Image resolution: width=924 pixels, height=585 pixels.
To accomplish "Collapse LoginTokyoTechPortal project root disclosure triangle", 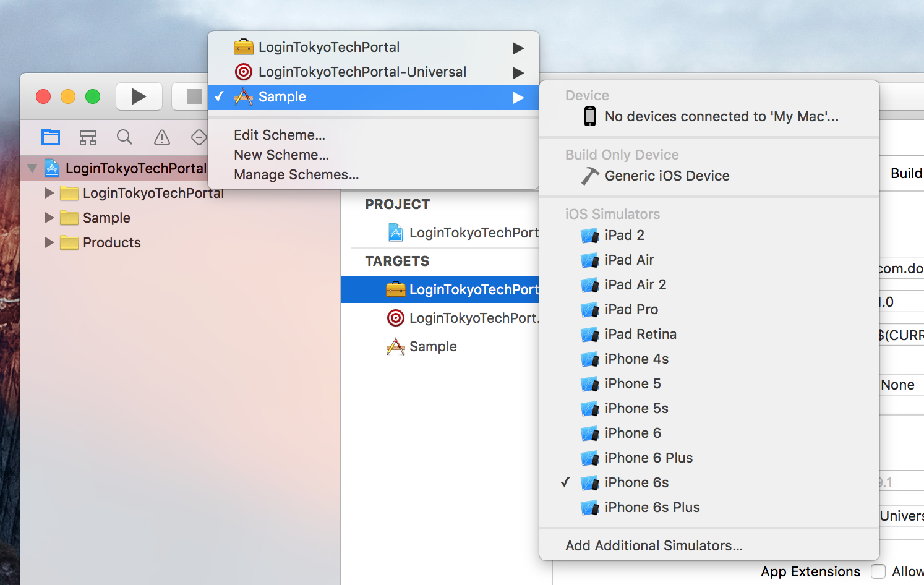I will [32, 168].
